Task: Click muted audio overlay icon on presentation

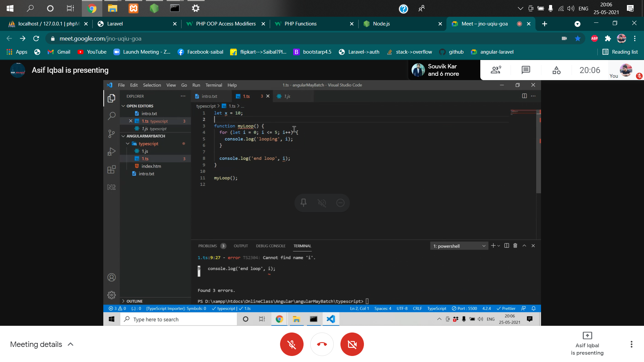Action: point(322,203)
